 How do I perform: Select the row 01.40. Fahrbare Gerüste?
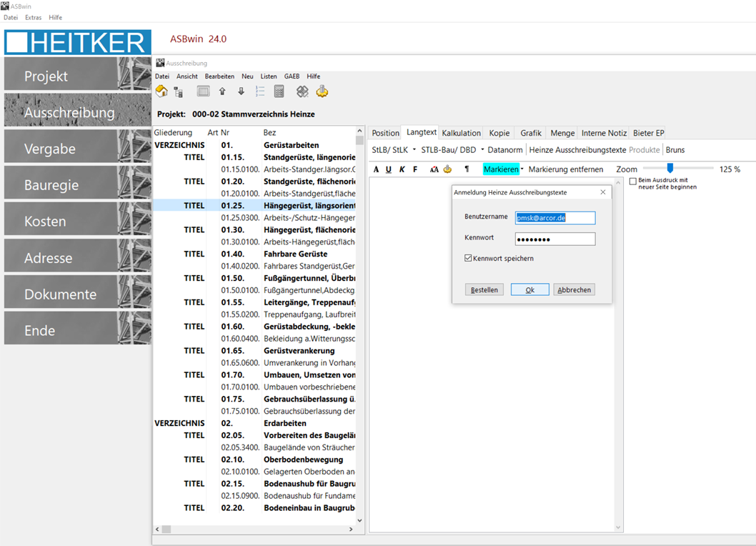click(254, 254)
